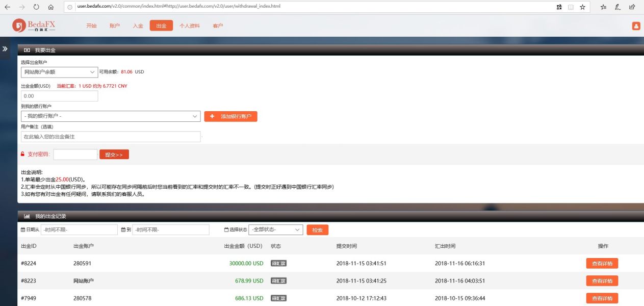The height and width of the screenshot is (306, 644).
Task: Click the browser refresh icon
Action: [36, 7]
